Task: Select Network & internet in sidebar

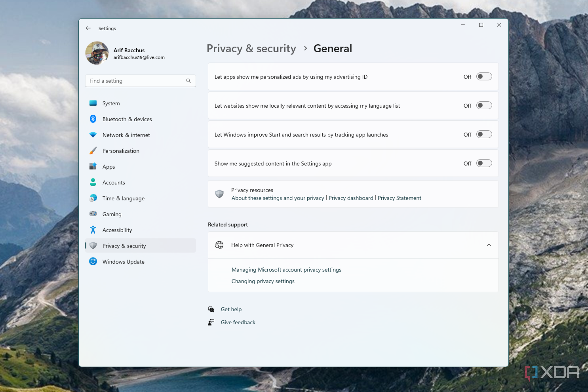Action: pos(140,135)
